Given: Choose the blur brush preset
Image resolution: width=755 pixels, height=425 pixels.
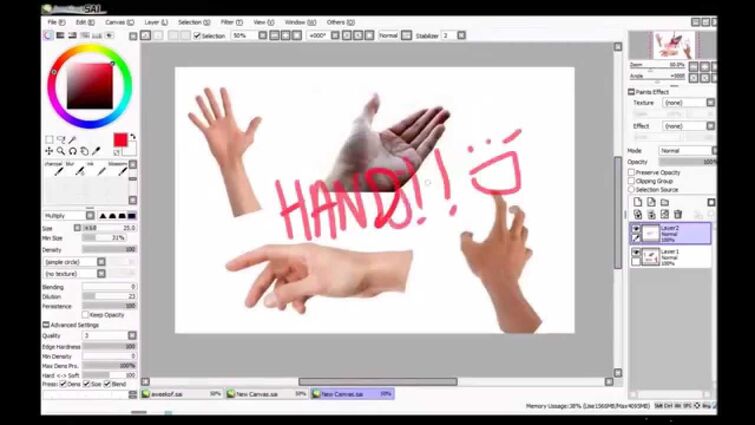Looking at the screenshot, I should click(x=76, y=168).
